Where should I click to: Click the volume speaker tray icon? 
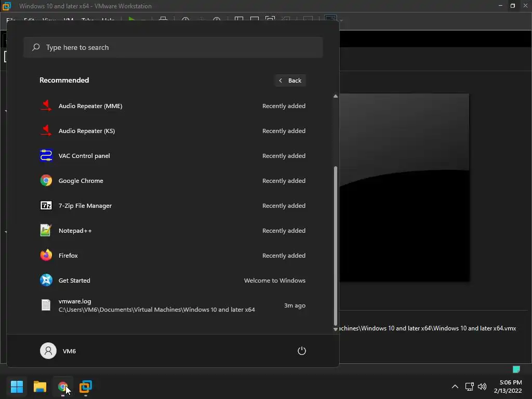point(482,387)
